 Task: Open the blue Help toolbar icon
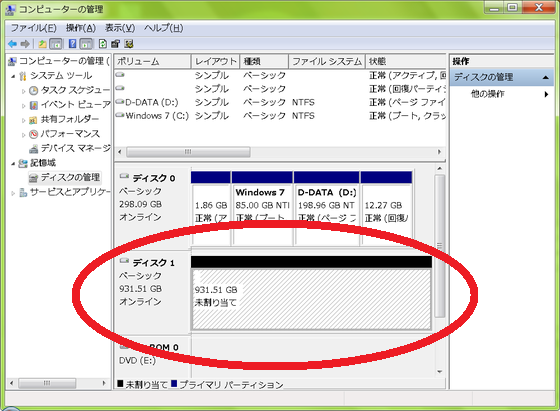click(72, 44)
